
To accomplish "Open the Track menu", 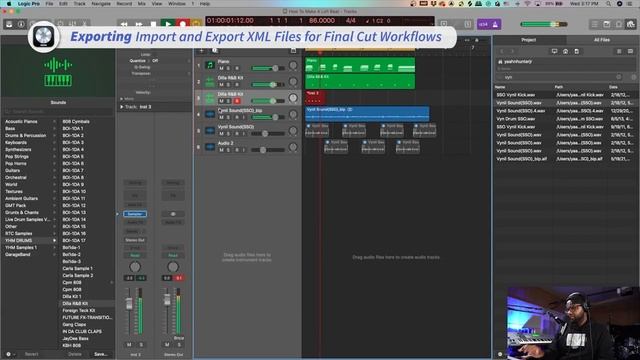I will coord(80,4).
